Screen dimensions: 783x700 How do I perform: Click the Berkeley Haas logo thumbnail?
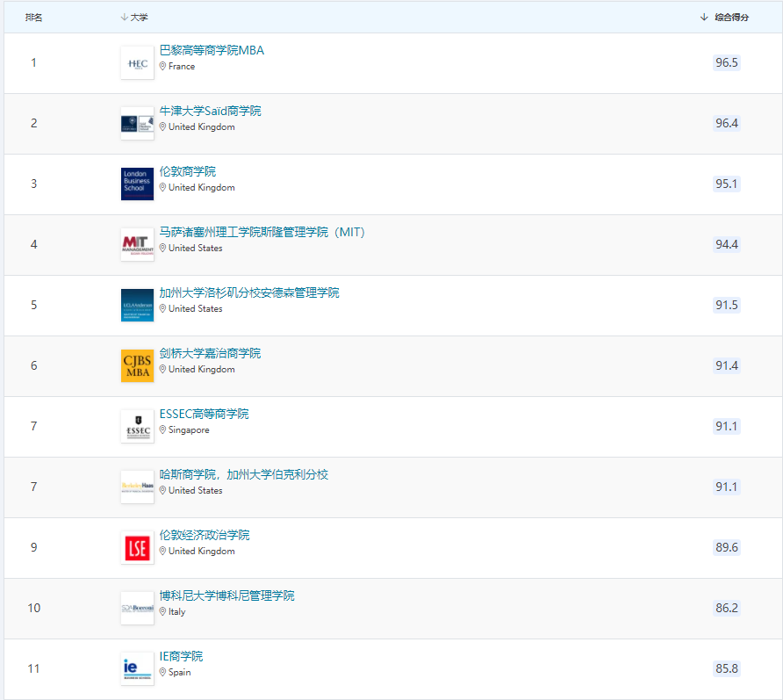click(x=137, y=487)
